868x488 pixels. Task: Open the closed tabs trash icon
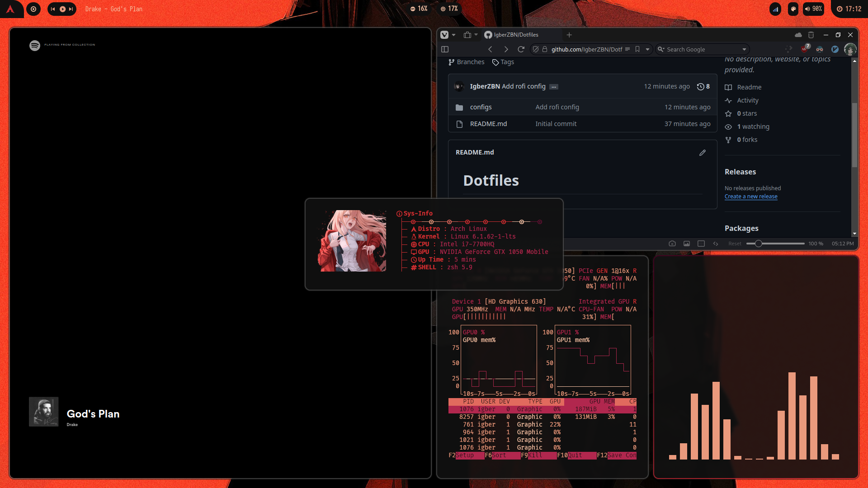811,35
